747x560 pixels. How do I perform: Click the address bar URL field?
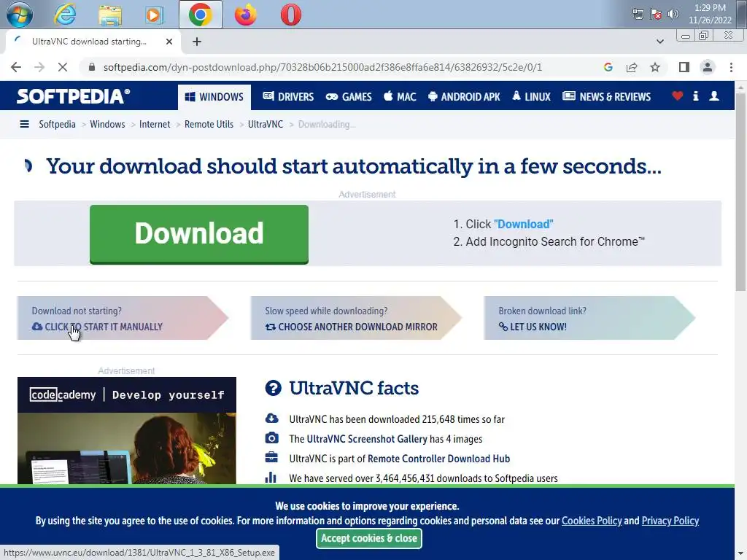click(x=322, y=67)
